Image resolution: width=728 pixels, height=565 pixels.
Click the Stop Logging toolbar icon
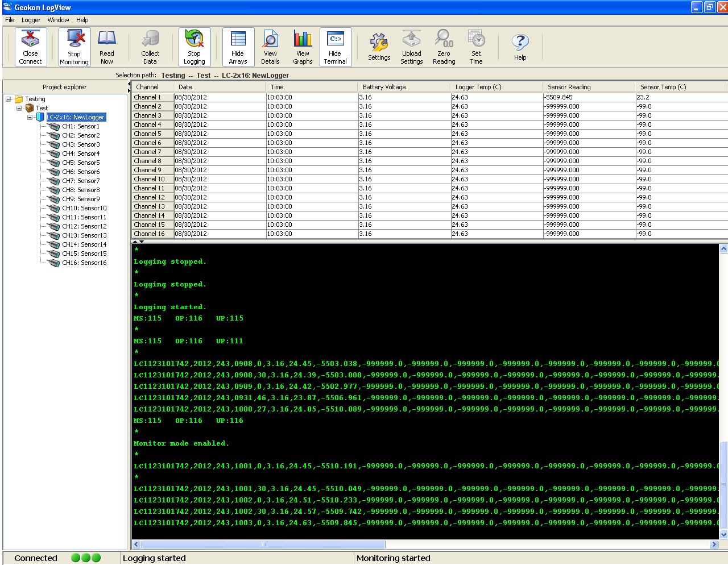(195, 47)
